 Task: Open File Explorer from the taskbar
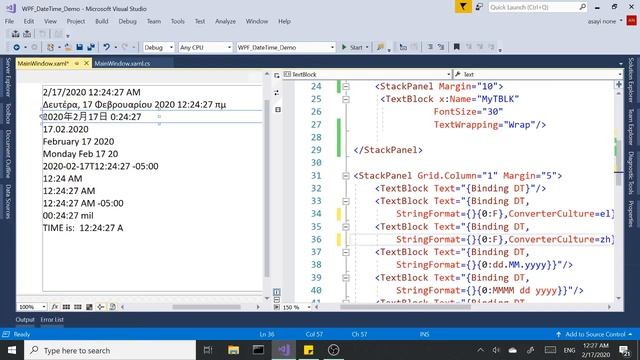coord(233,350)
